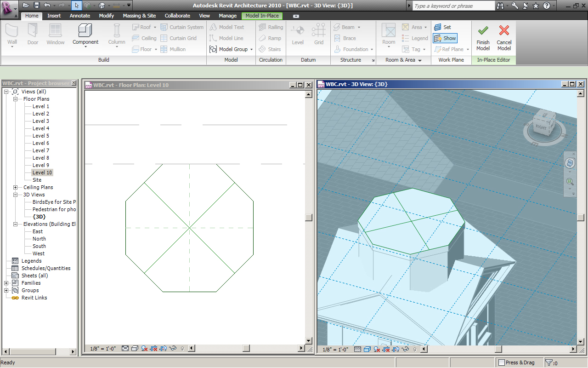588x368 pixels.
Task: Expand the Families tree node
Action: [x=6, y=283]
